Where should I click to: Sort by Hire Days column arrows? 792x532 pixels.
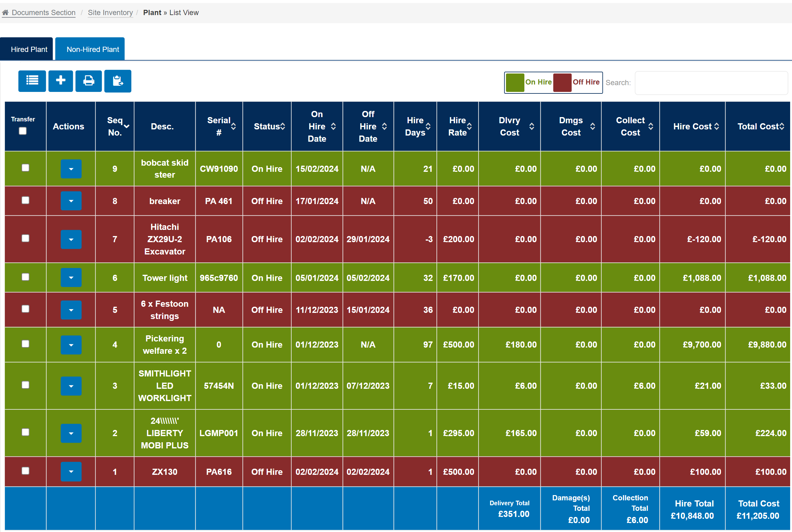428,126
